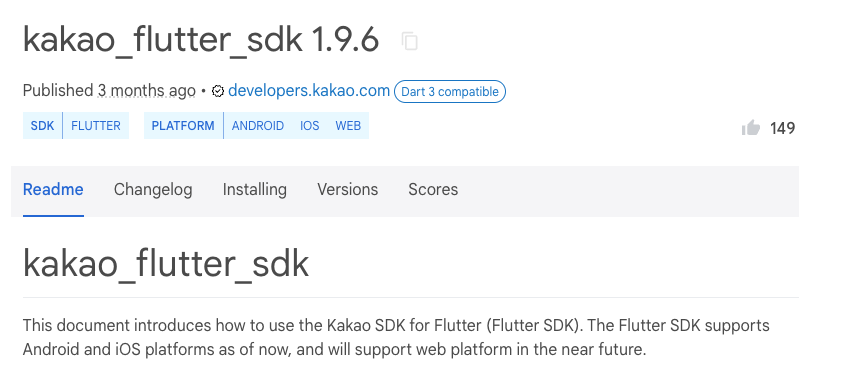Screen dimensions: 841x376
Task: Switch to the Installing tab
Action: coord(255,190)
